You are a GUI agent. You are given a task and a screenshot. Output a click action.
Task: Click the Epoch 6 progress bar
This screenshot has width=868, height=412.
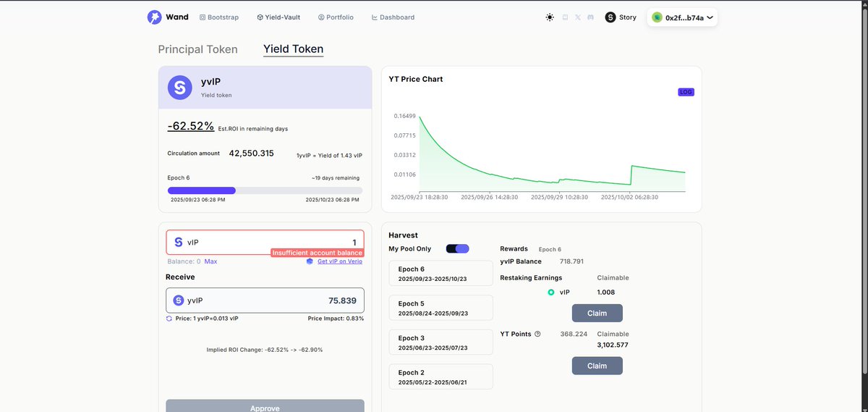(x=265, y=190)
